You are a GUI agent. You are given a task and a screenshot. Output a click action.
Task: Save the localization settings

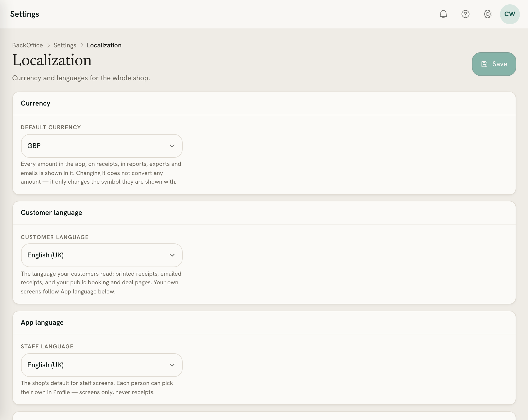point(494,64)
